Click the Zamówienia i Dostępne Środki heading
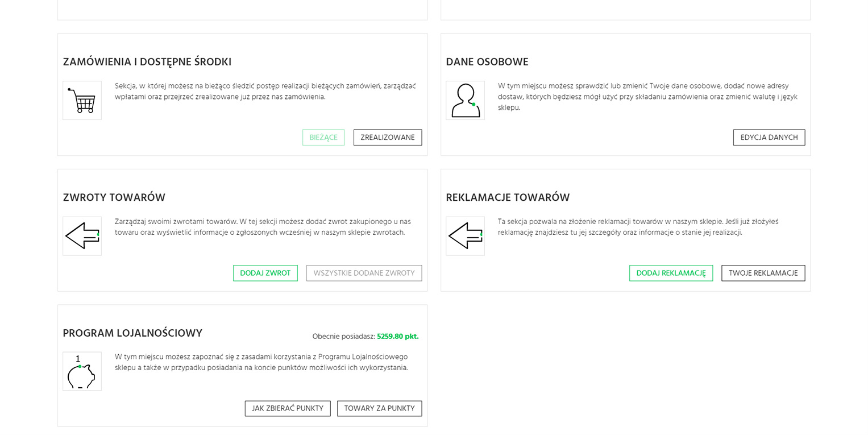 [x=147, y=62]
